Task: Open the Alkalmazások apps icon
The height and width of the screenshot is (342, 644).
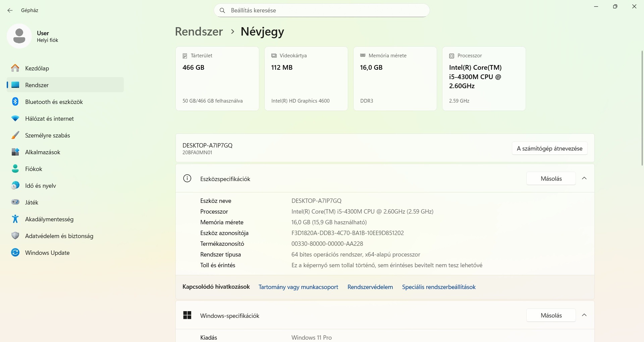Action: (15, 152)
